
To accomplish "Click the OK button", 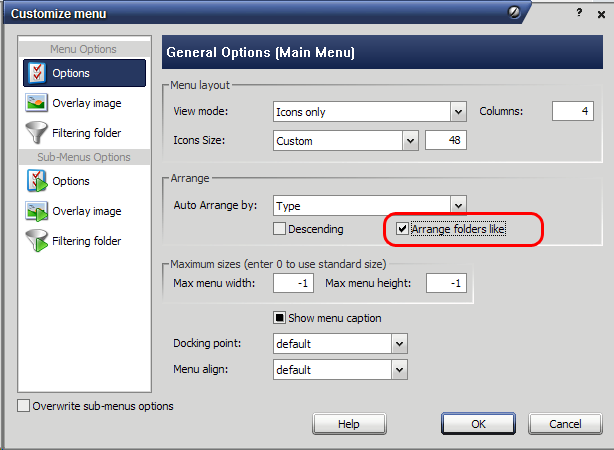I will point(478,424).
